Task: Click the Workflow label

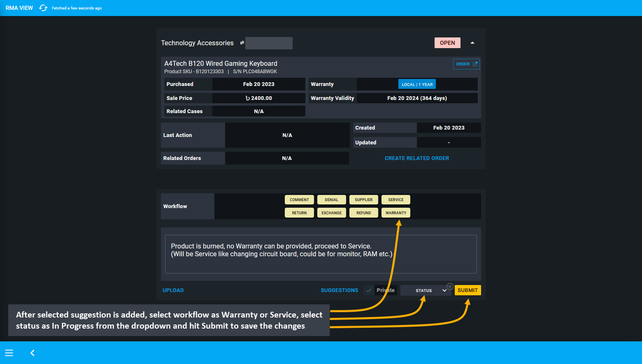Action: [175, 206]
